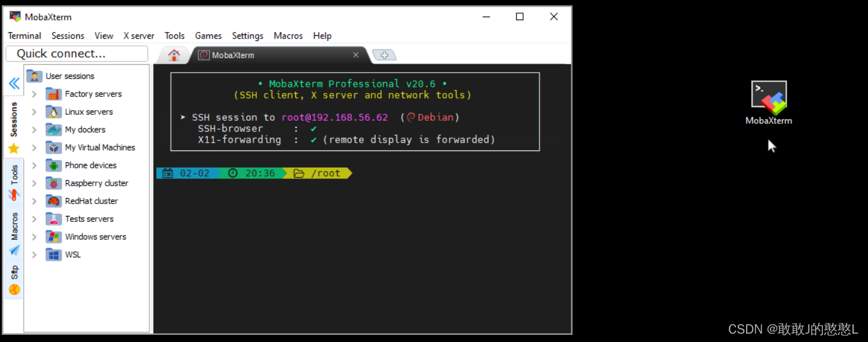Image resolution: width=868 pixels, height=342 pixels.
Task: Click the My dockers whale icon
Action: coord(54,130)
